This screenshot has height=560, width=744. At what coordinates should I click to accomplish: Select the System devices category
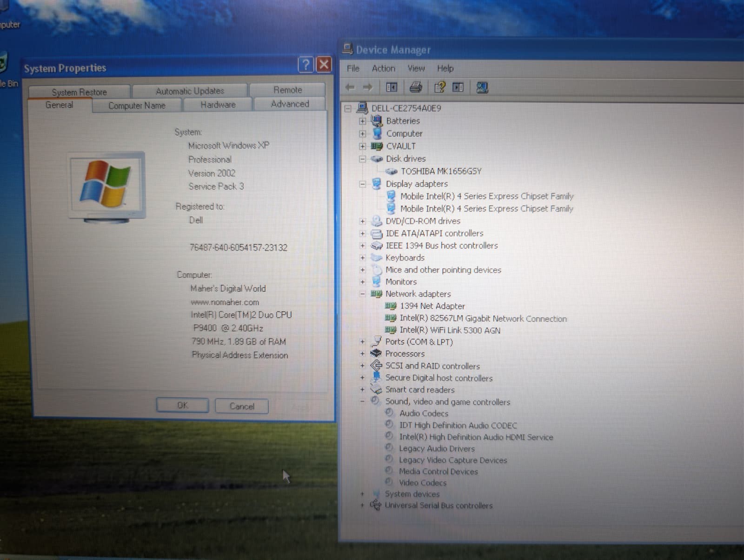[412, 494]
